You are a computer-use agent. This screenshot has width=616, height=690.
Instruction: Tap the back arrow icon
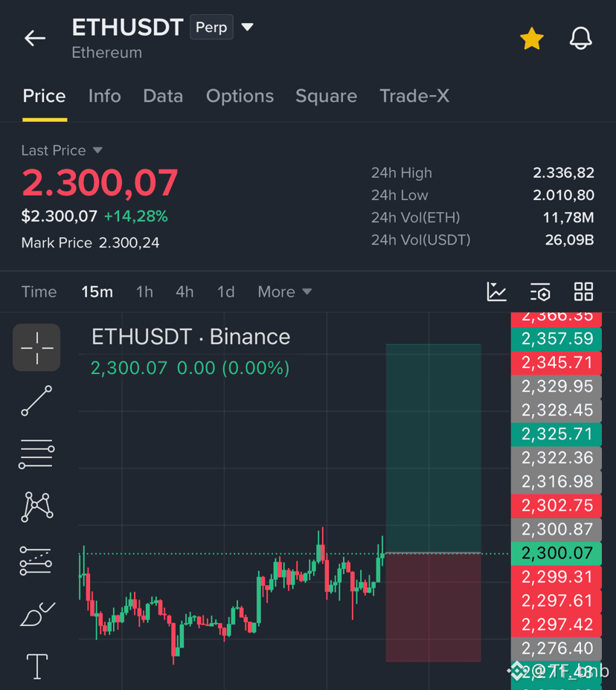click(x=35, y=38)
